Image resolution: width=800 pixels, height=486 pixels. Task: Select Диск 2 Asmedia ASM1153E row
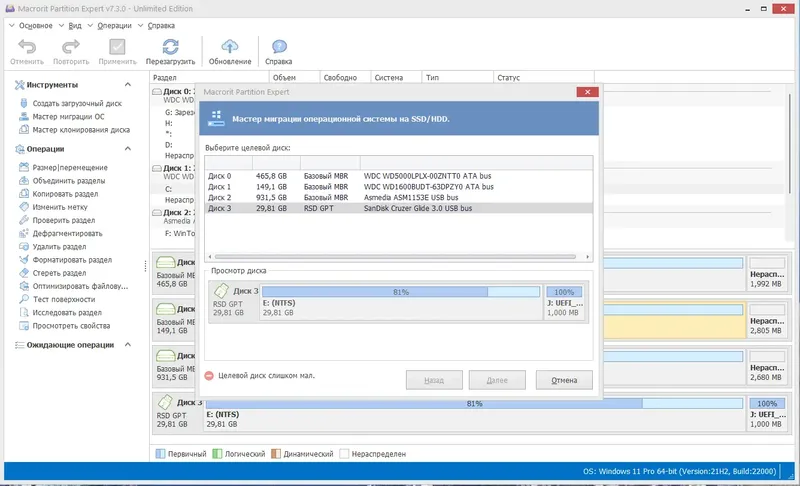[x=398, y=197]
